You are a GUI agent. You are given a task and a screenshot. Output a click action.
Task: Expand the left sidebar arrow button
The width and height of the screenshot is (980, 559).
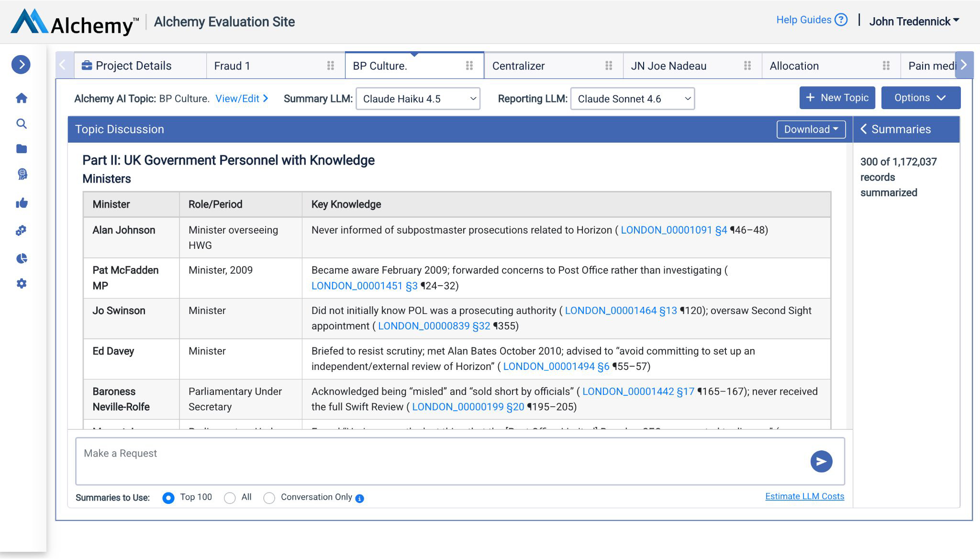pos(21,65)
